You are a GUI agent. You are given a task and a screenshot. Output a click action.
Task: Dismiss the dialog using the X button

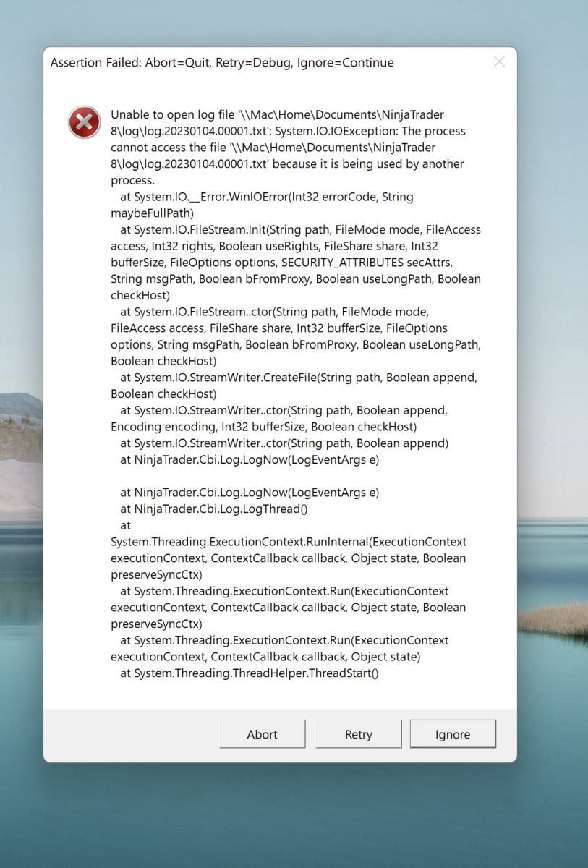[x=498, y=62]
